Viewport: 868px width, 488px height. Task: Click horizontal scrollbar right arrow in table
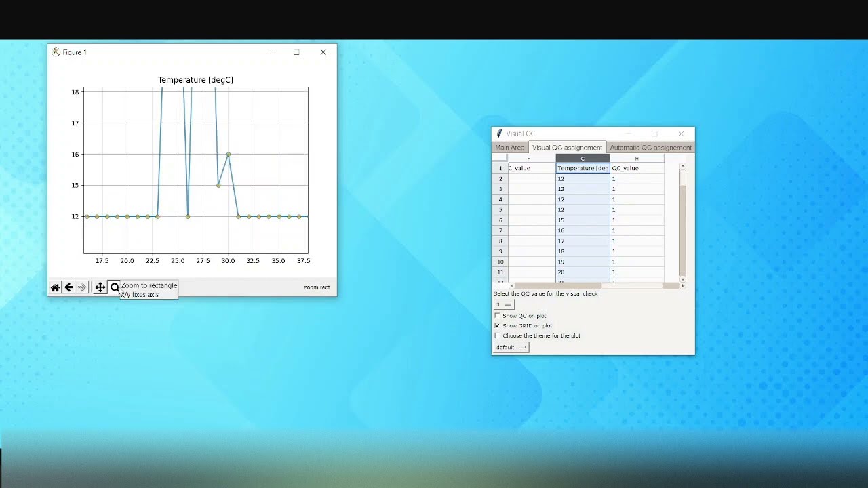click(683, 286)
